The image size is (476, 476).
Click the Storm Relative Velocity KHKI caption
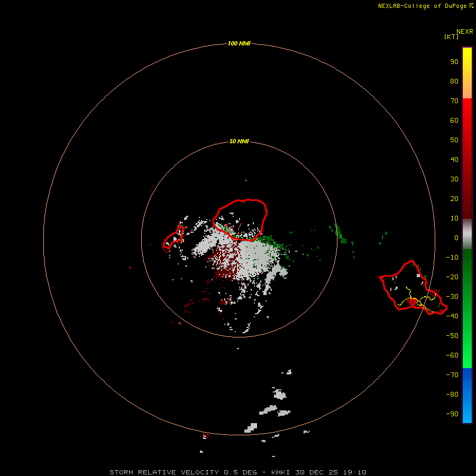click(x=237, y=472)
